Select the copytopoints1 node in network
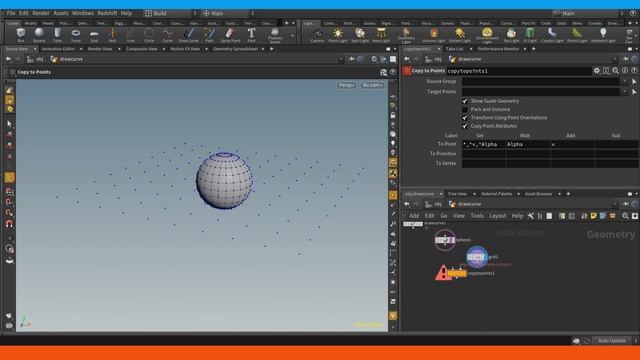 [x=457, y=273]
